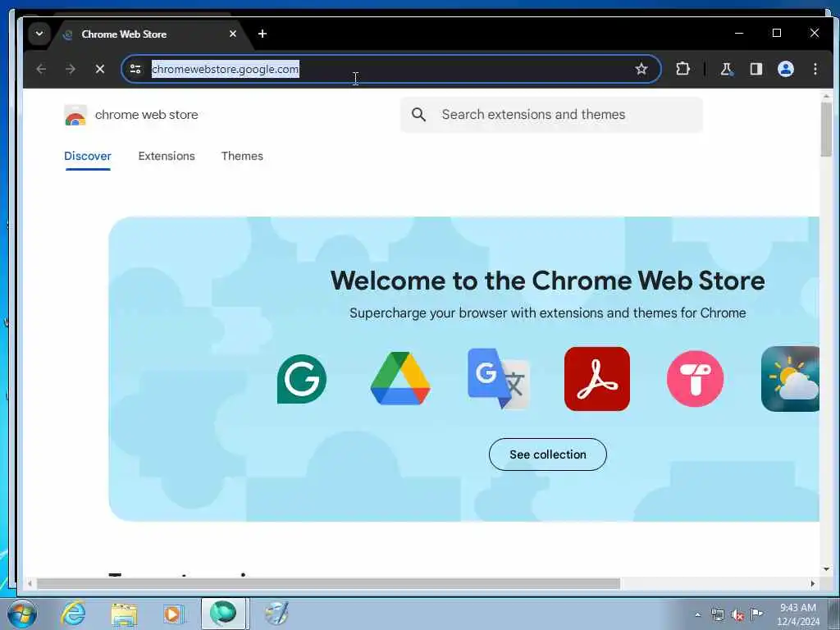
Task: Switch to the Extensions tab
Action: [x=167, y=156]
